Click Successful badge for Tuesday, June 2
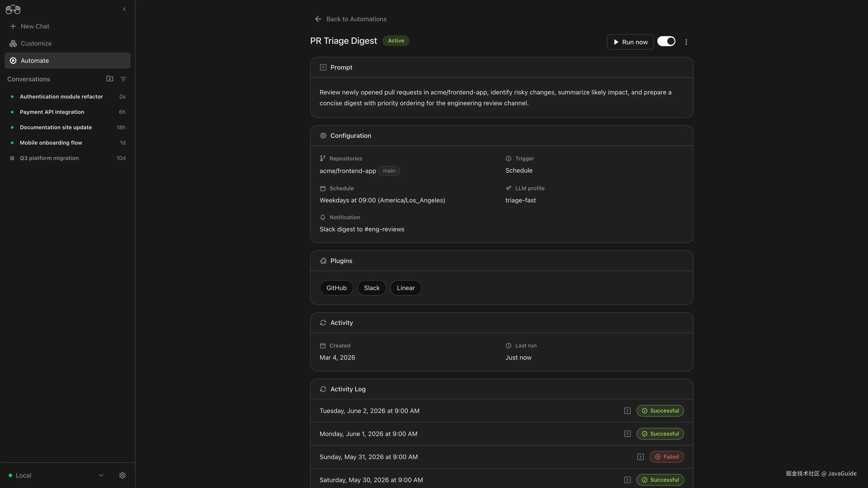868x488 pixels. 660,411
